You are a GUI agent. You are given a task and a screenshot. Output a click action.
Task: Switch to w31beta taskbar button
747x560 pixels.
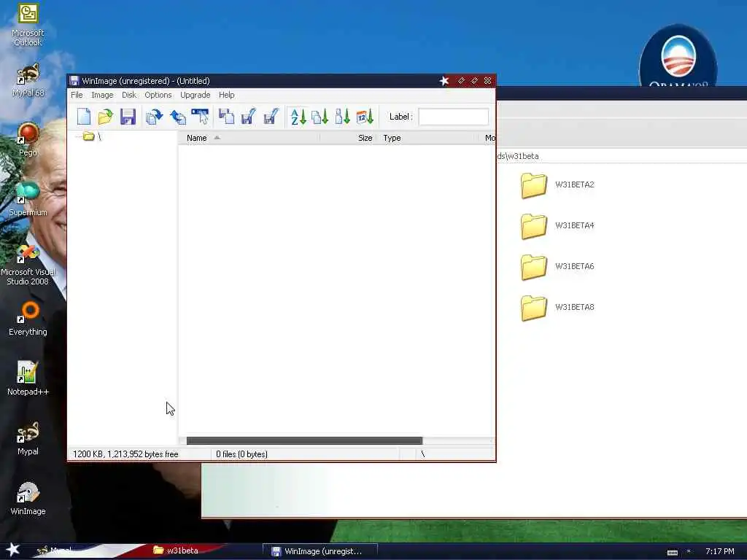click(177, 551)
